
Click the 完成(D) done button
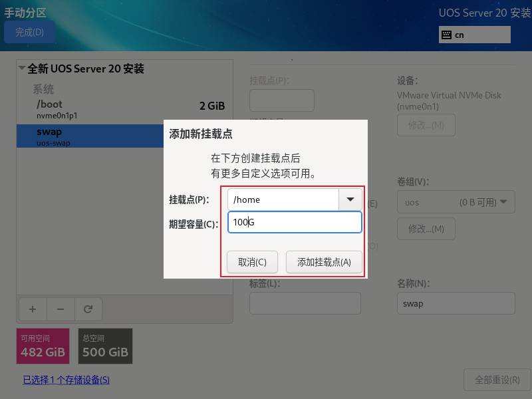pos(29,32)
